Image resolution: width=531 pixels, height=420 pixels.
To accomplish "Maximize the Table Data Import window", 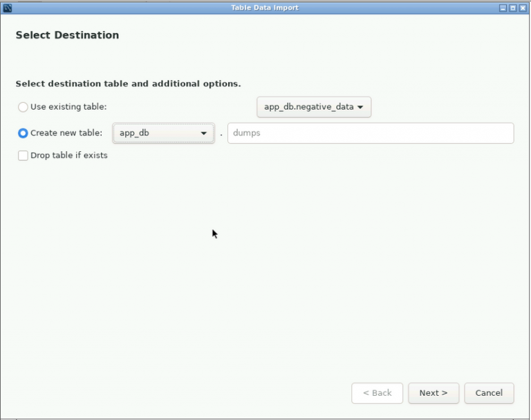I will point(513,8).
